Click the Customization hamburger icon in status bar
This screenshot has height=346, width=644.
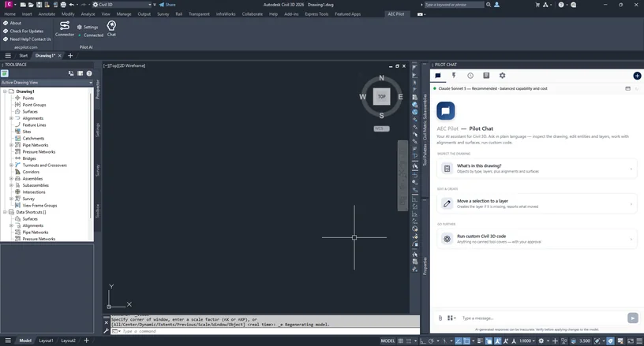point(639,340)
